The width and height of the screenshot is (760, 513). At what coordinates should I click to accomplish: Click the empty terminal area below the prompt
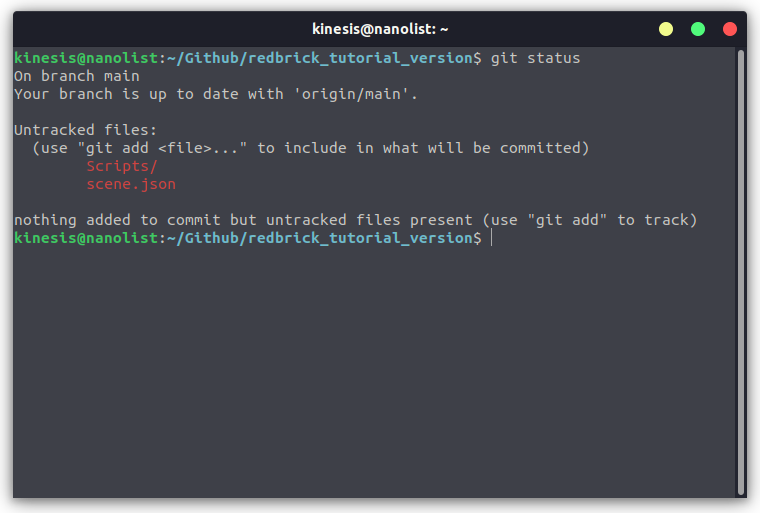[x=373, y=369]
